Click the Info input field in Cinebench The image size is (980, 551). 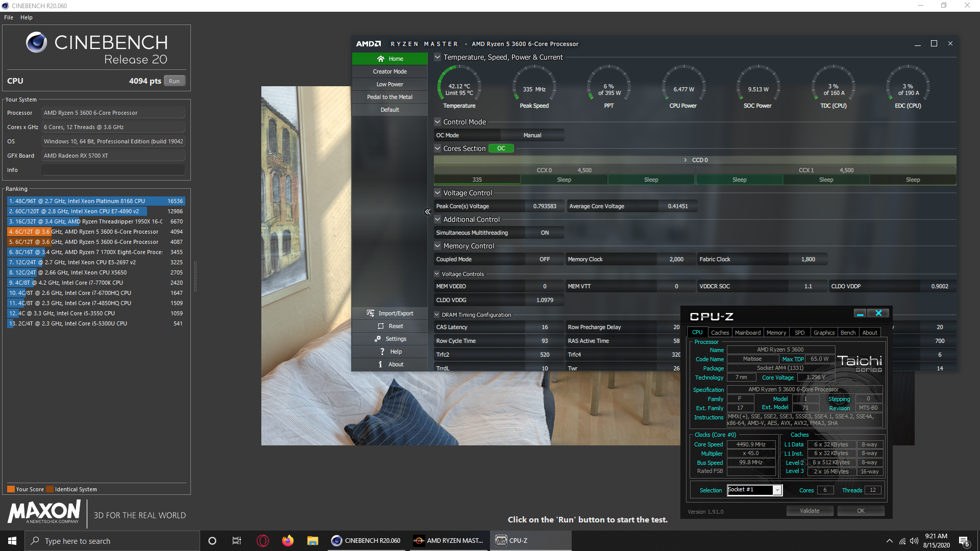click(113, 170)
